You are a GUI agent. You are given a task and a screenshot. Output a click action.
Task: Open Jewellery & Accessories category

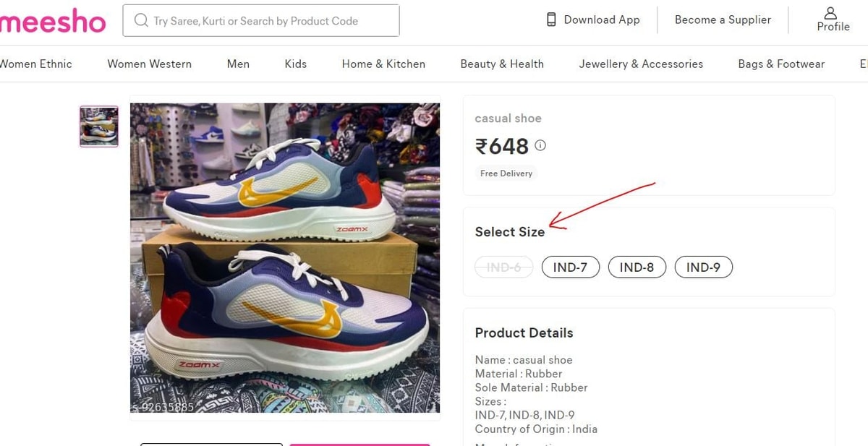click(641, 64)
